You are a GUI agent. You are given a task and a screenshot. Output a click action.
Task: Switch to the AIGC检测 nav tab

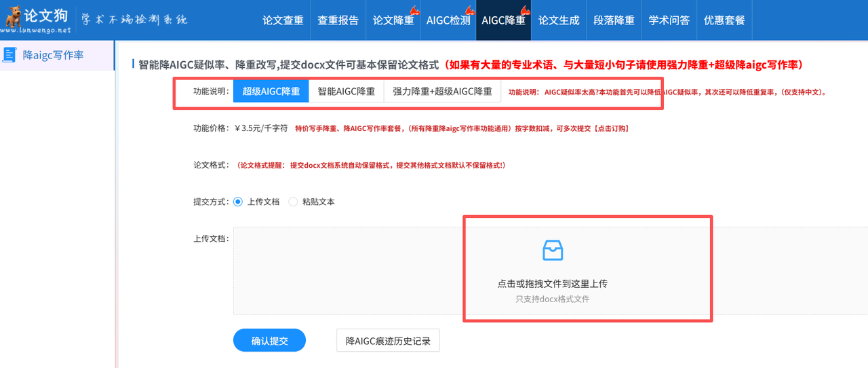point(448,20)
